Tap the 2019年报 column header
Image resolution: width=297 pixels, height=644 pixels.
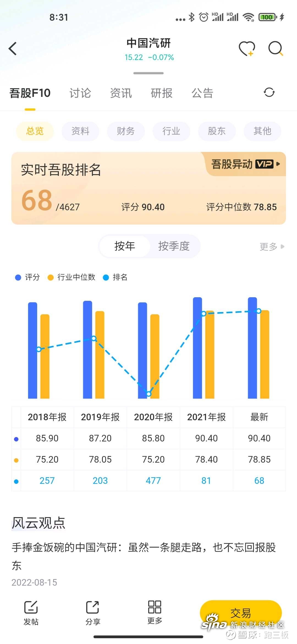tap(100, 417)
